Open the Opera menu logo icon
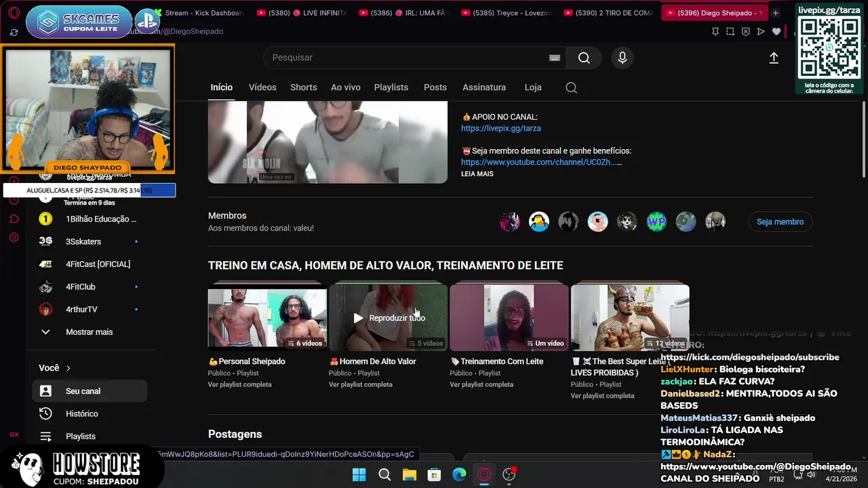The width and height of the screenshot is (868, 488). click(14, 13)
